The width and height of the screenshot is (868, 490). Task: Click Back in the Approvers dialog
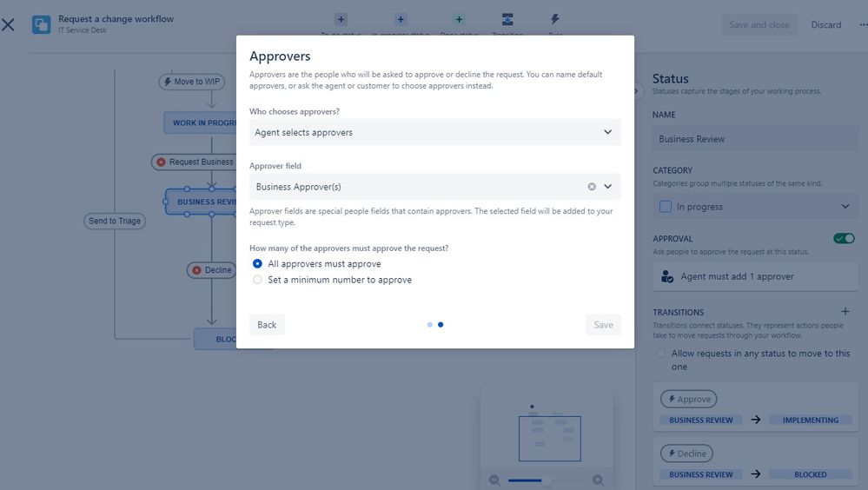click(x=267, y=324)
